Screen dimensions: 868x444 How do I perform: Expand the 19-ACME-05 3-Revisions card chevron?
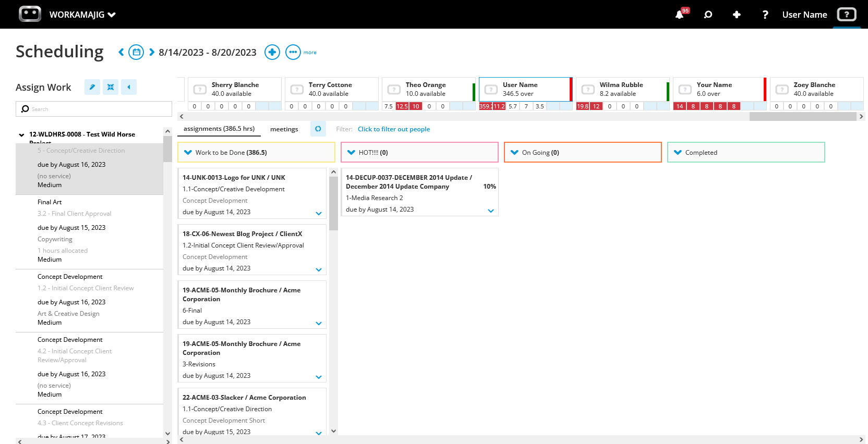pos(319,377)
